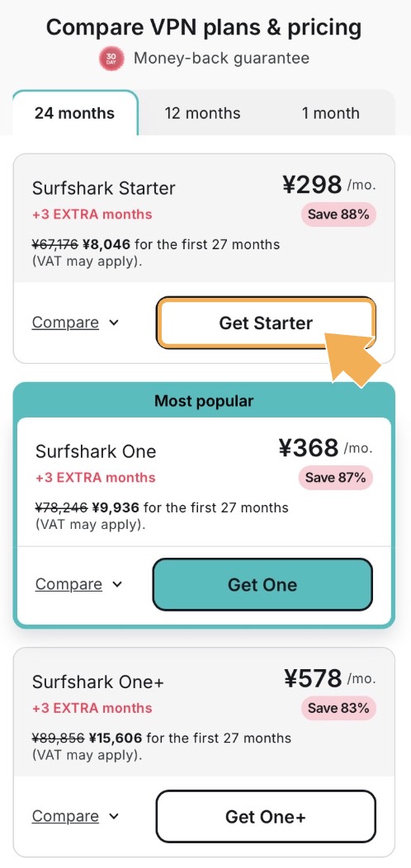The image size is (411, 868).
Task: Expand the One+ plan compare chevron
Action: (x=114, y=817)
